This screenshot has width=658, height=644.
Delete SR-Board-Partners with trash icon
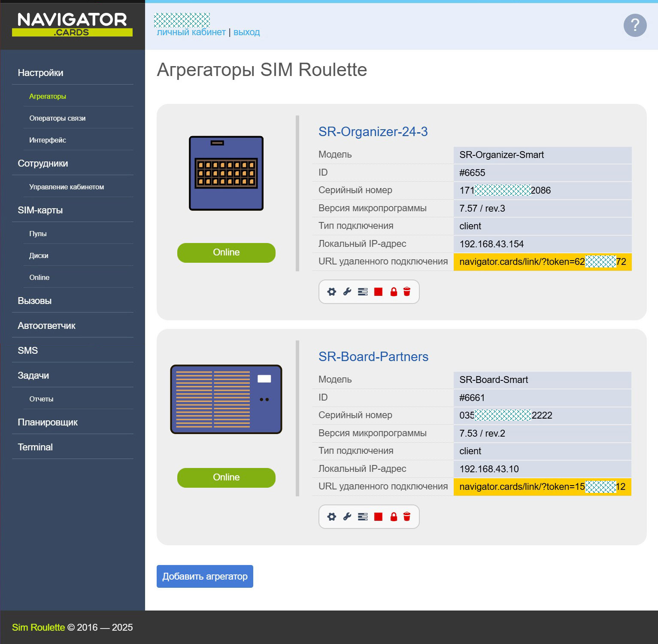[407, 517]
